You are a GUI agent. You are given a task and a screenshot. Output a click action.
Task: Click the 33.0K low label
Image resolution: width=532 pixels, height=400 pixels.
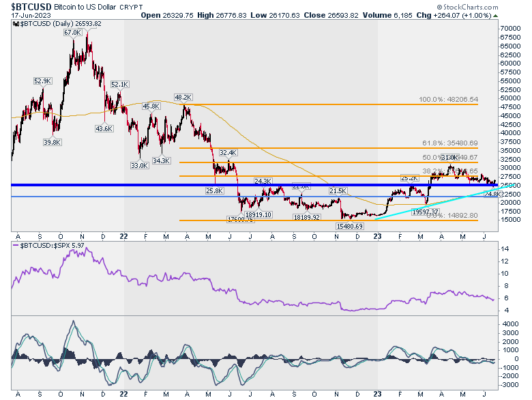139,165
